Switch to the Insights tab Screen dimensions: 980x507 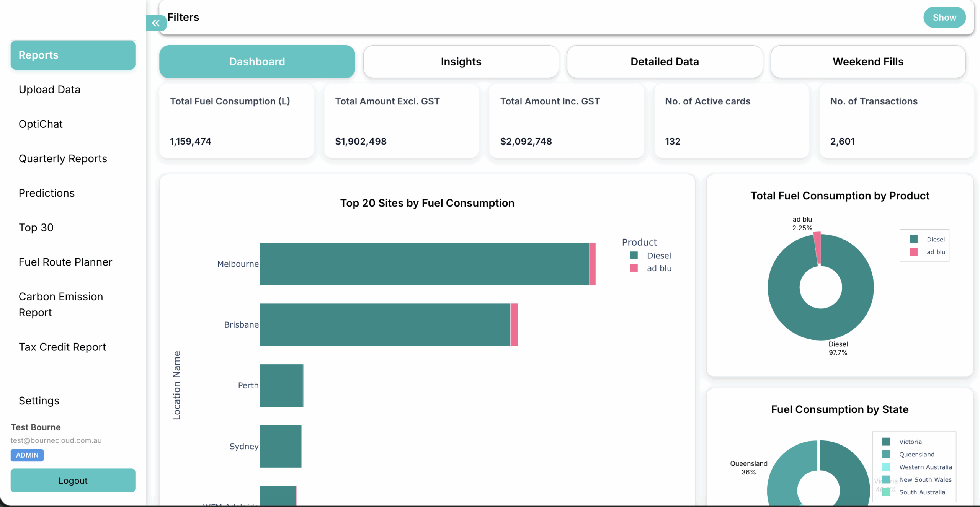tap(461, 62)
